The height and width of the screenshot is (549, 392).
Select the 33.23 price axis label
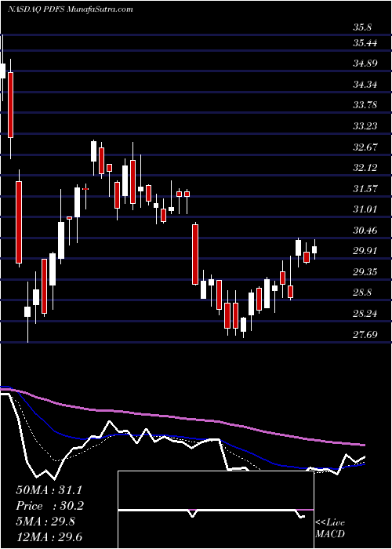coord(365,125)
